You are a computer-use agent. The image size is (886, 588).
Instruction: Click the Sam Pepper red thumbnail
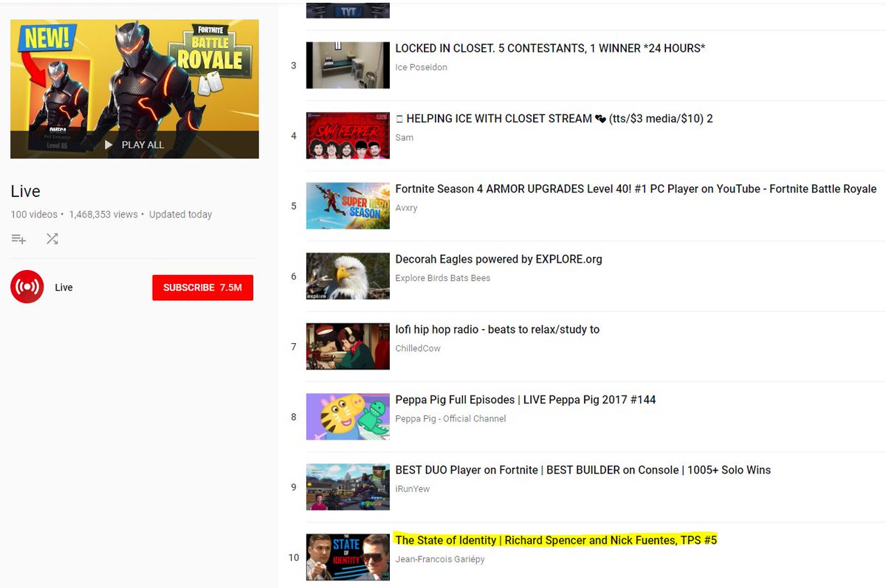(x=348, y=136)
